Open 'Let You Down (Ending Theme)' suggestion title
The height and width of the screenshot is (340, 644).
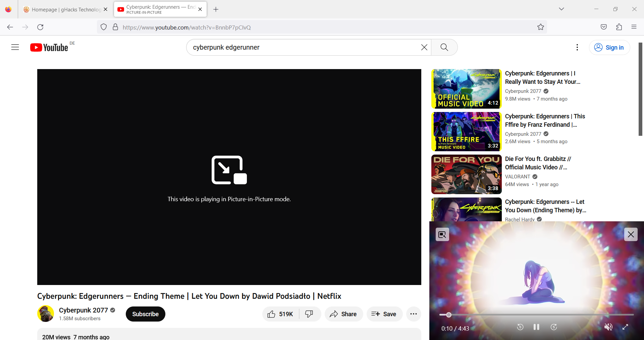pos(546,206)
